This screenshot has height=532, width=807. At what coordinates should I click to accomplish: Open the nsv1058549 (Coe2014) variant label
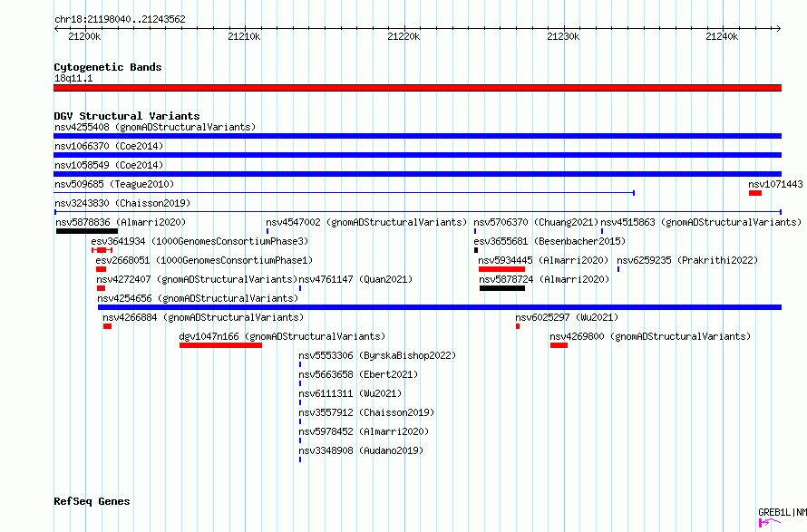tap(109, 165)
